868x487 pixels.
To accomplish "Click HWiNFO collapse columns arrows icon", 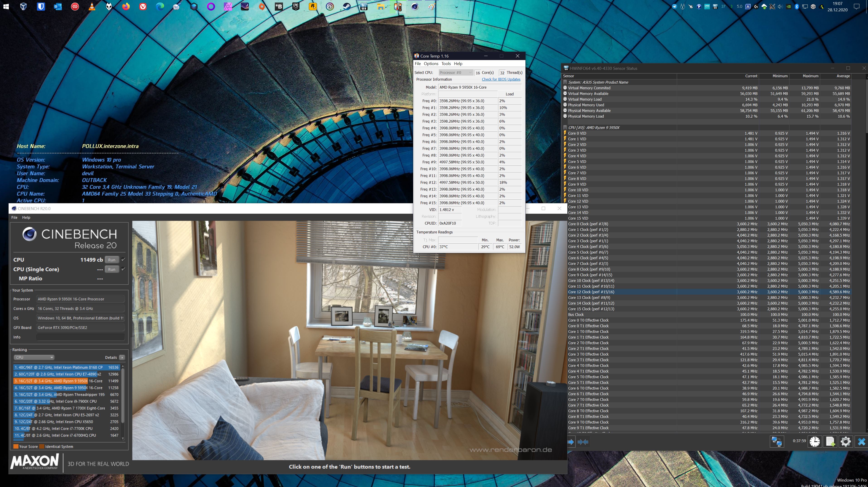I will (x=583, y=441).
